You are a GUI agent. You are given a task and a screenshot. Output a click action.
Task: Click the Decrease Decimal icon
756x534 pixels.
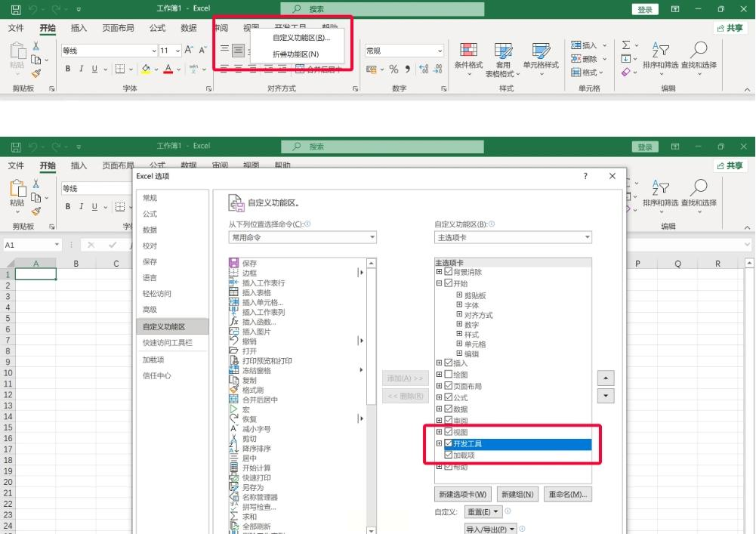click(438, 69)
